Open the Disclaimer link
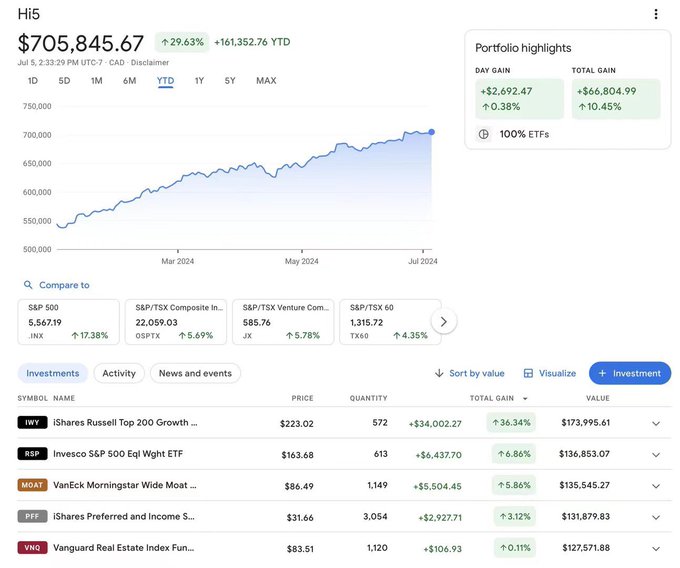The width and height of the screenshot is (680, 568). coord(150,62)
